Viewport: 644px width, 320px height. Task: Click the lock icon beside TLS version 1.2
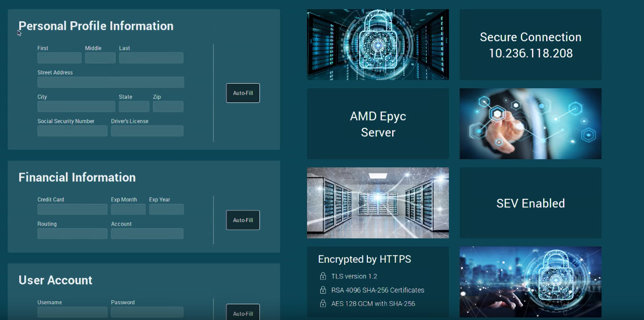323,276
